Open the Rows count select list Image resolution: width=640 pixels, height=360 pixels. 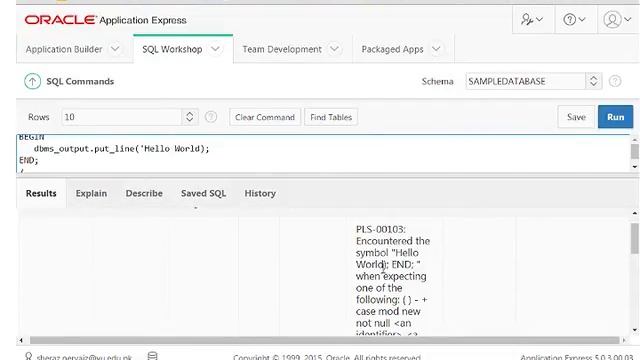(130, 117)
